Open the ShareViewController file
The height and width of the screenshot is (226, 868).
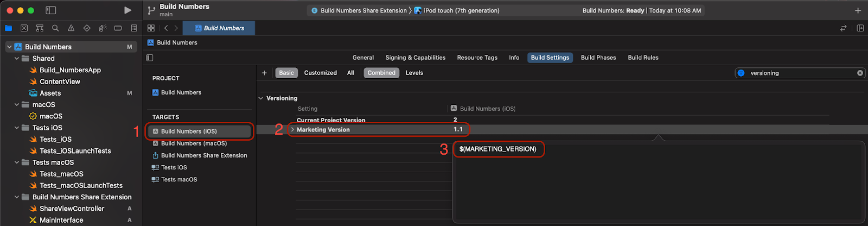click(x=72, y=209)
